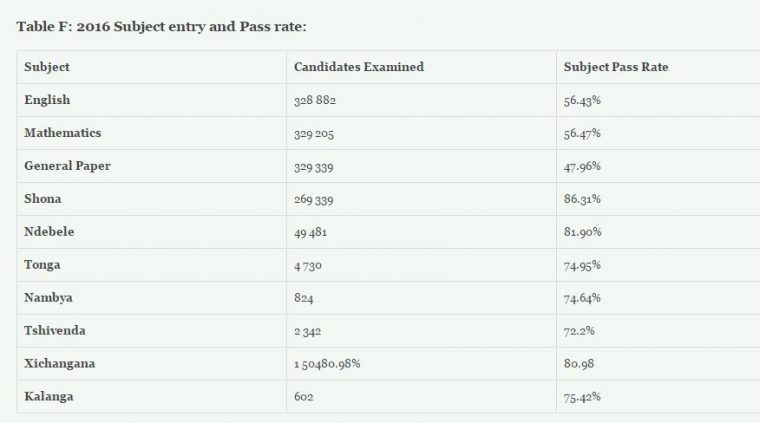Click the 86.31% pass rate cell

[582, 199]
